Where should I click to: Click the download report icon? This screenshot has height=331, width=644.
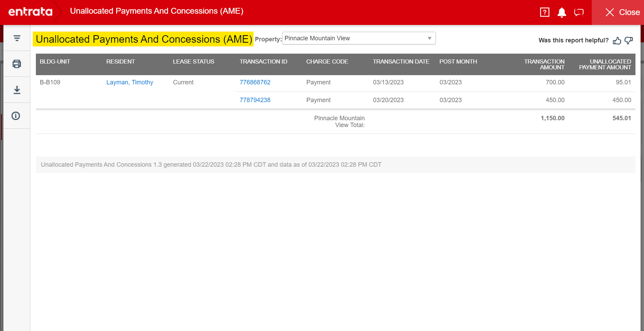pyautogui.click(x=17, y=90)
